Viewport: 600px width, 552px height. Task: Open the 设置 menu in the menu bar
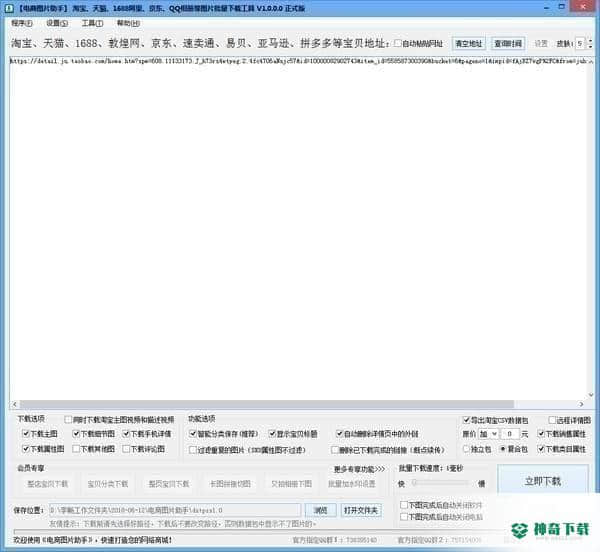(x=57, y=23)
